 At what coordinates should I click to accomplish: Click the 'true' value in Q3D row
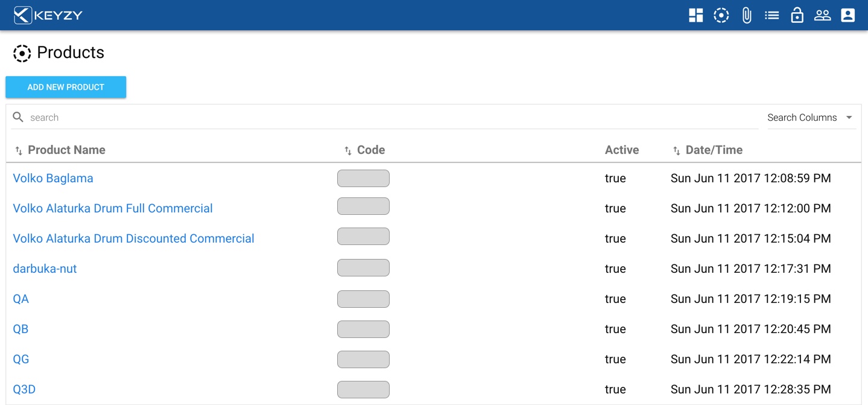point(615,389)
